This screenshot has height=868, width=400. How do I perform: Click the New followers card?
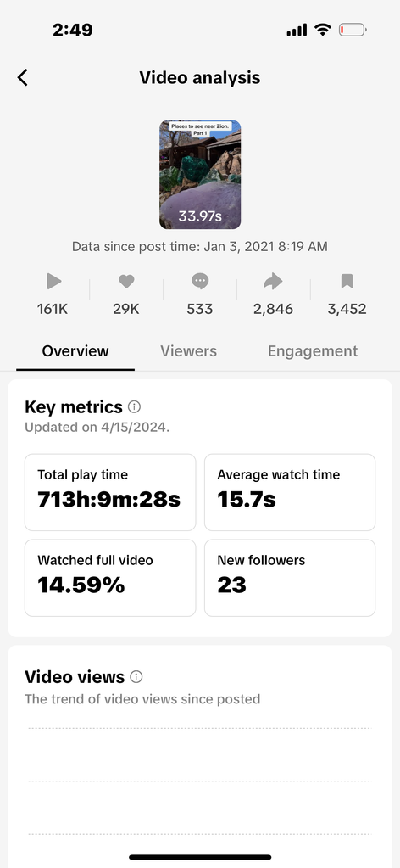tap(290, 578)
